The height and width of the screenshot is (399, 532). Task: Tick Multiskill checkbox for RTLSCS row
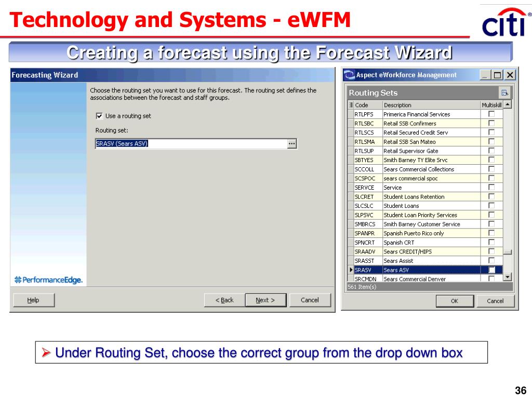point(491,132)
